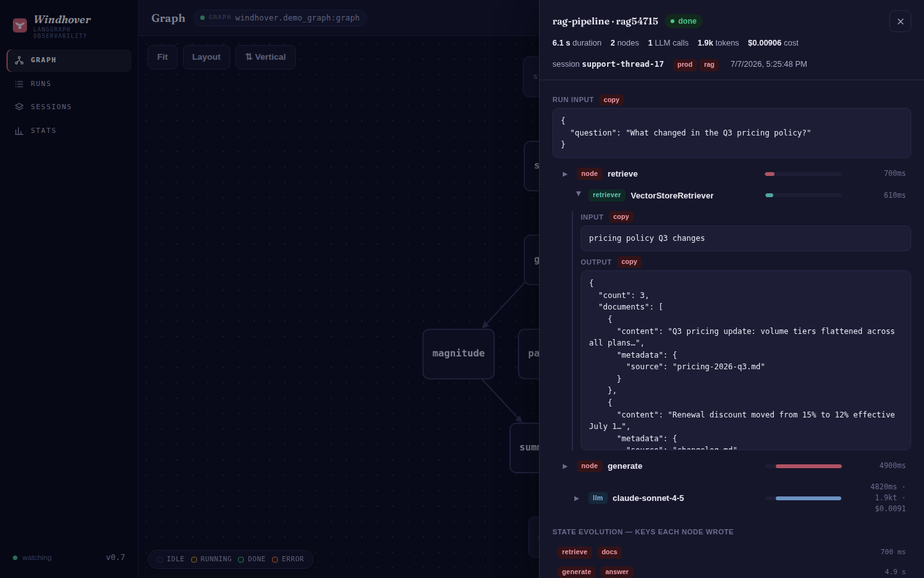Click the retrieve chip in state evolution

click(x=574, y=552)
